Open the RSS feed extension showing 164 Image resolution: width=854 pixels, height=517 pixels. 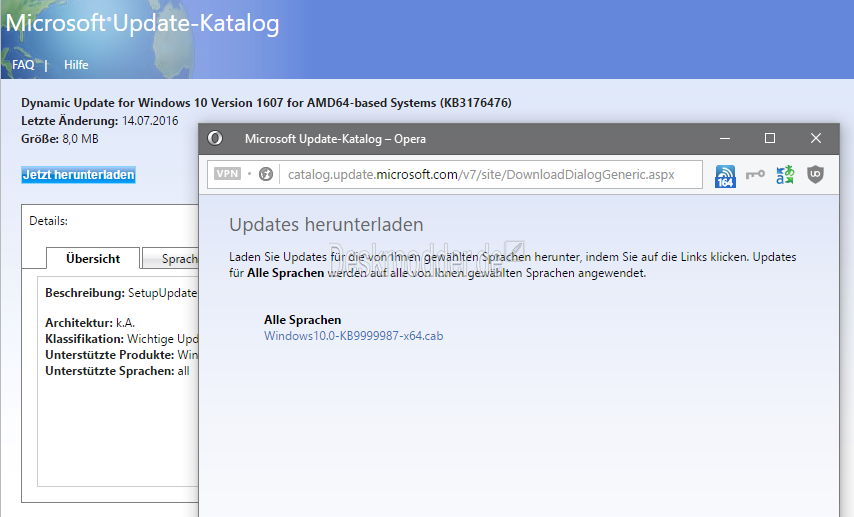725,175
